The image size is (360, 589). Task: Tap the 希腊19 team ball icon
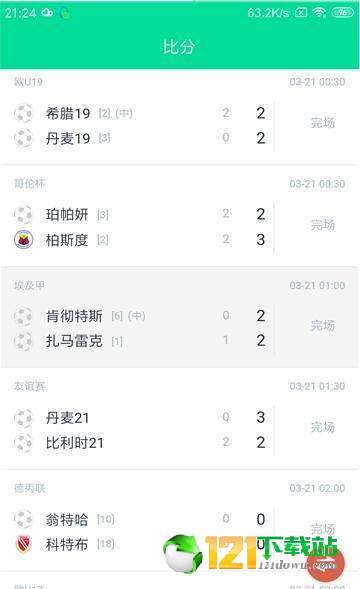click(x=23, y=113)
